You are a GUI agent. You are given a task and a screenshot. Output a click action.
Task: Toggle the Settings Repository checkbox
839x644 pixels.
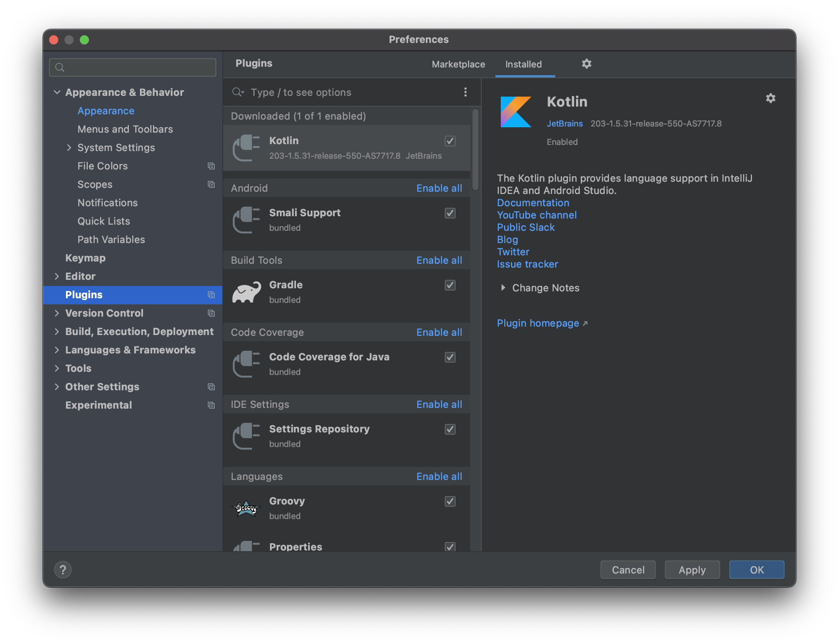[450, 429]
